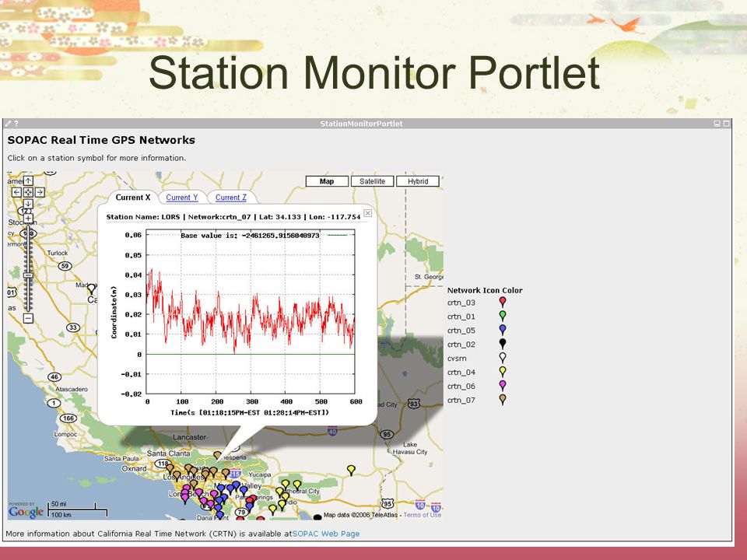The image size is (747, 560).
Task: Click the green crtn_01 legend pin
Action: 503,316
